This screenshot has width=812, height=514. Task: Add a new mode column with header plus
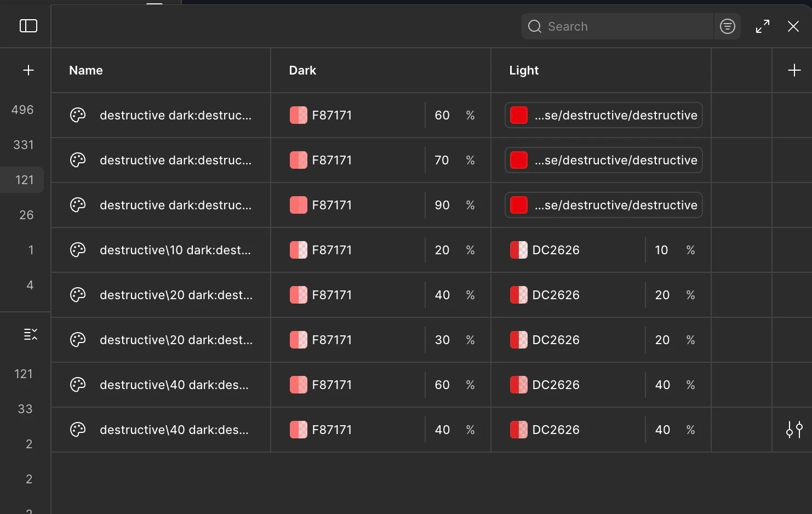(794, 70)
